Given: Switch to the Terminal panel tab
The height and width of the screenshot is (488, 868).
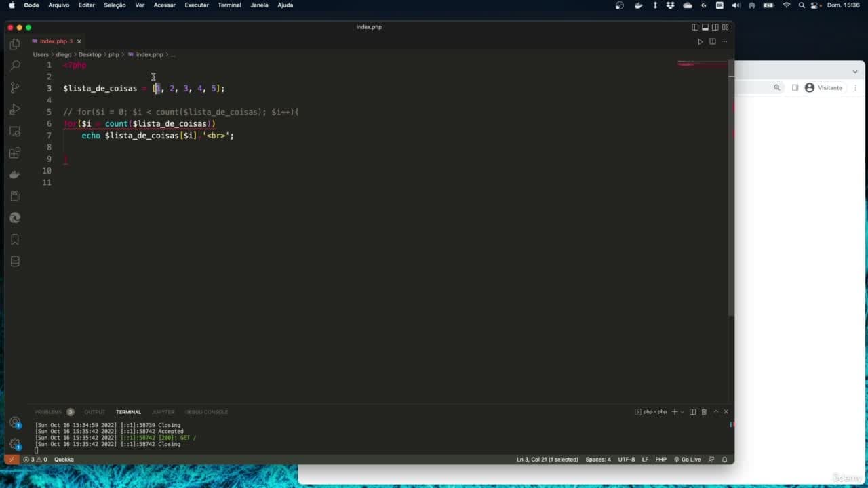Looking at the screenshot, I should pos(128,412).
